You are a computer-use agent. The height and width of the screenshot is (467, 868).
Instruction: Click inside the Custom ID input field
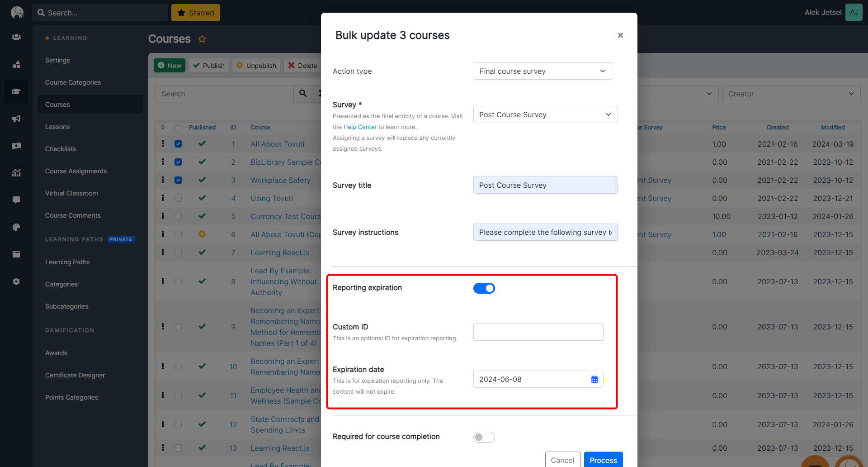pyautogui.click(x=538, y=332)
